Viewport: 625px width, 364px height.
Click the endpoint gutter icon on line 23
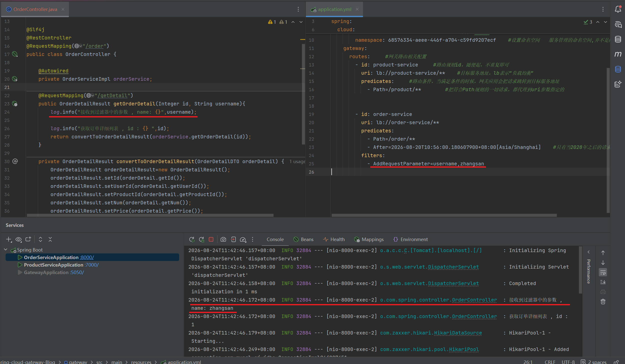click(x=15, y=104)
